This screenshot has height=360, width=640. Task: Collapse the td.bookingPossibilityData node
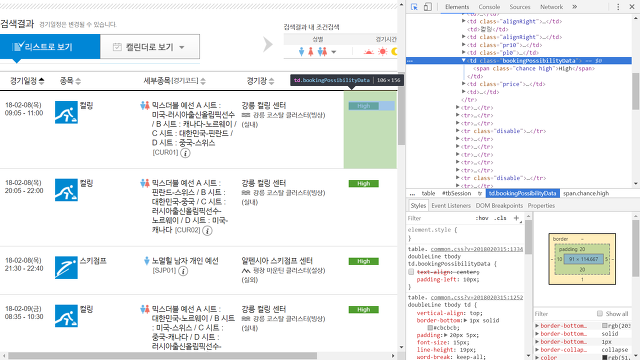[x=463, y=60]
